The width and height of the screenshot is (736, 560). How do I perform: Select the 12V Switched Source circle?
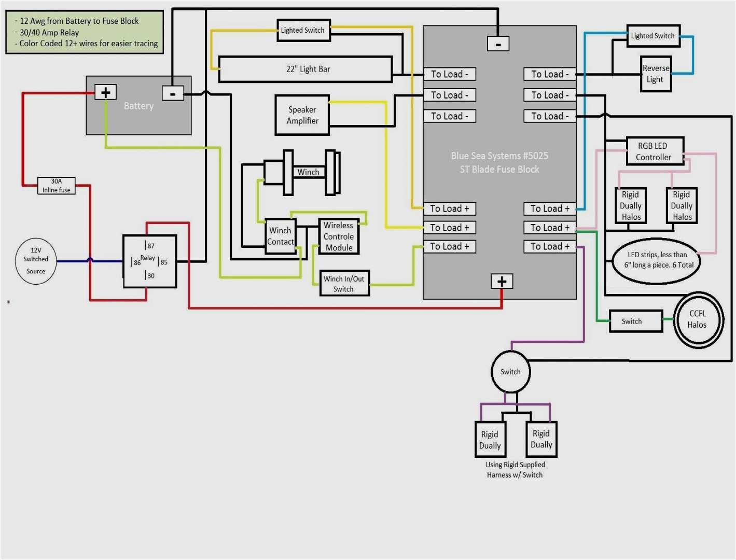pyautogui.click(x=35, y=261)
